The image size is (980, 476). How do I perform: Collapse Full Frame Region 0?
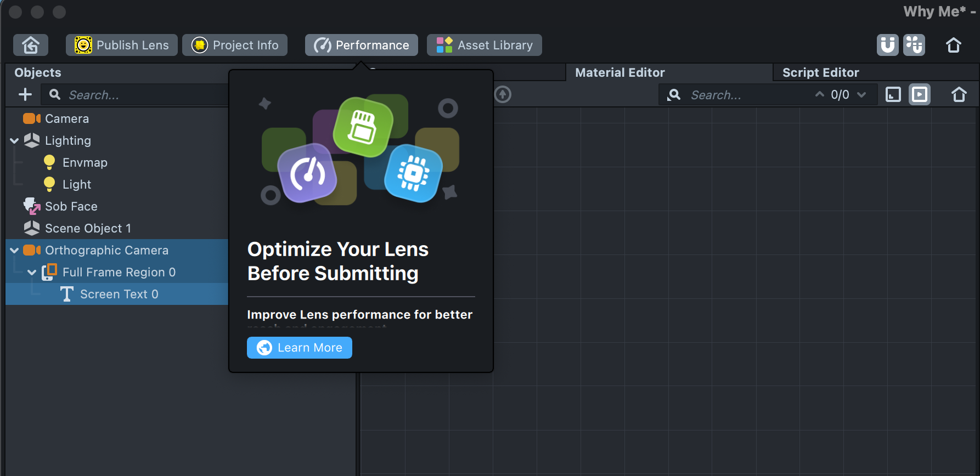point(32,273)
